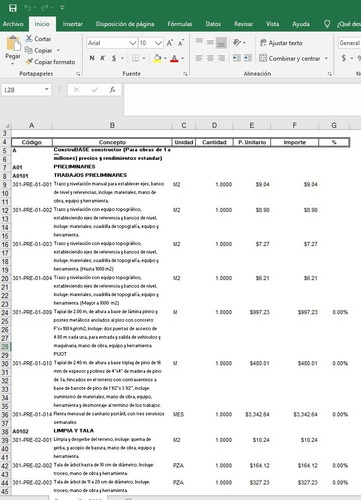Align cell text left

[x=199, y=58]
